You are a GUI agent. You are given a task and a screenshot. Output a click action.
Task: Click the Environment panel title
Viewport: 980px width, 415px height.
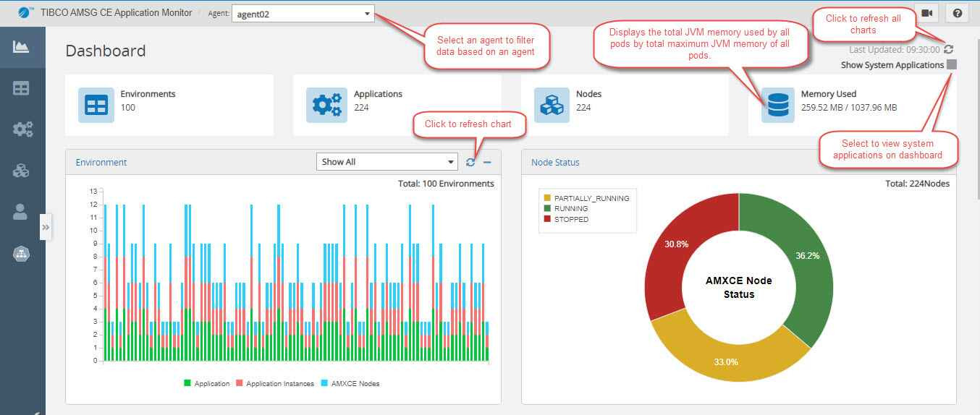(x=101, y=163)
